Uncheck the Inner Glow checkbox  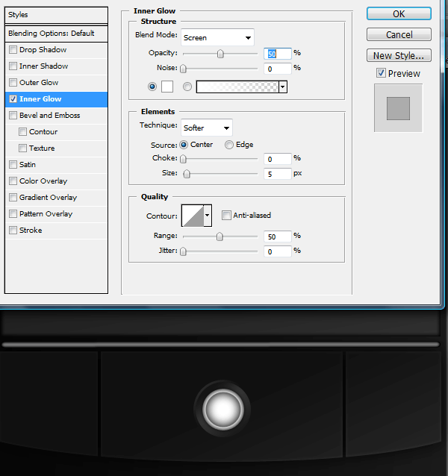pyautogui.click(x=13, y=98)
